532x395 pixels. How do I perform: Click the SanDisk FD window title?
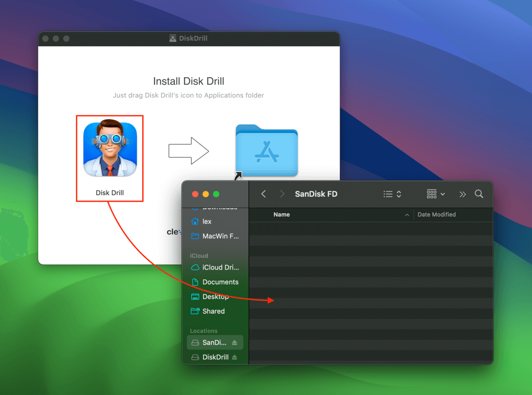click(x=316, y=194)
